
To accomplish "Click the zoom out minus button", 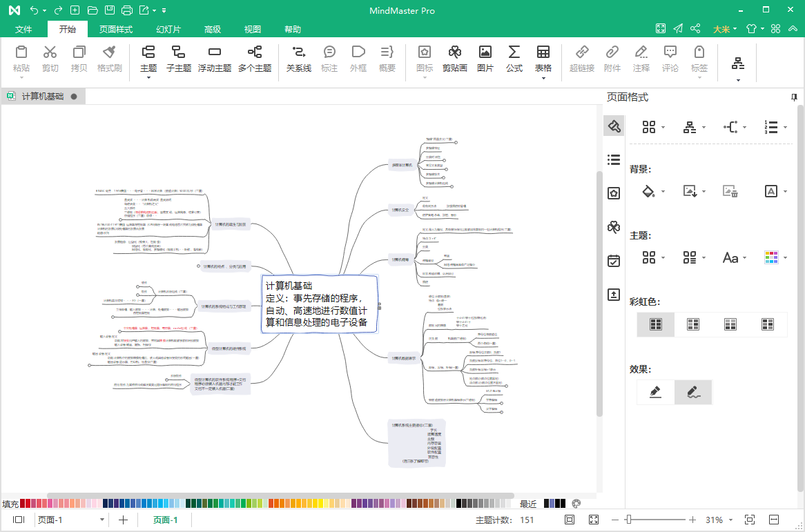I will (x=615, y=520).
